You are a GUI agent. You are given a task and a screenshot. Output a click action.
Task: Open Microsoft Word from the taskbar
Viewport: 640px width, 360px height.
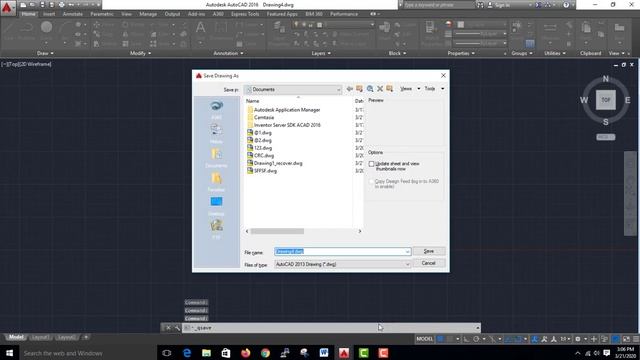[x=324, y=353]
